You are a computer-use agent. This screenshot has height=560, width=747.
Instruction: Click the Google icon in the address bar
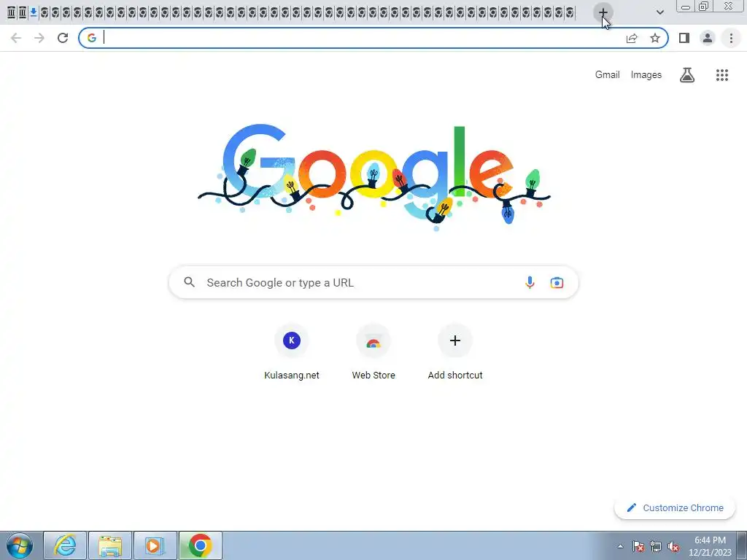click(x=92, y=38)
